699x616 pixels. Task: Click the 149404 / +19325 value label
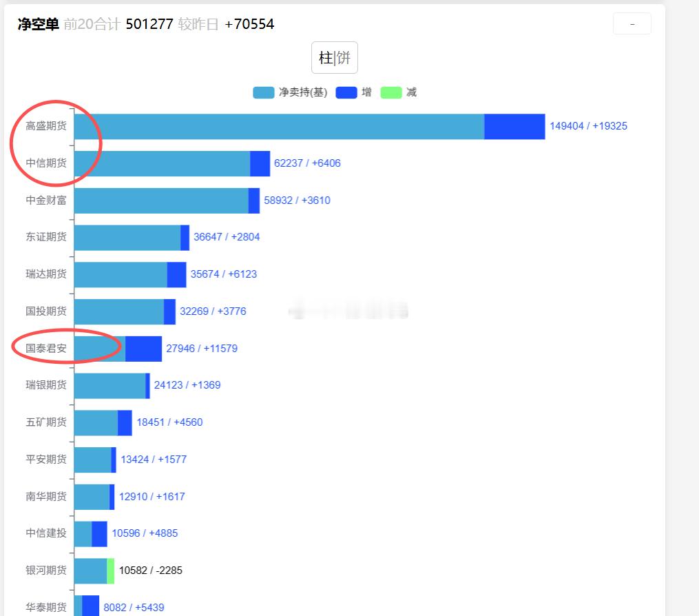point(588,126)
